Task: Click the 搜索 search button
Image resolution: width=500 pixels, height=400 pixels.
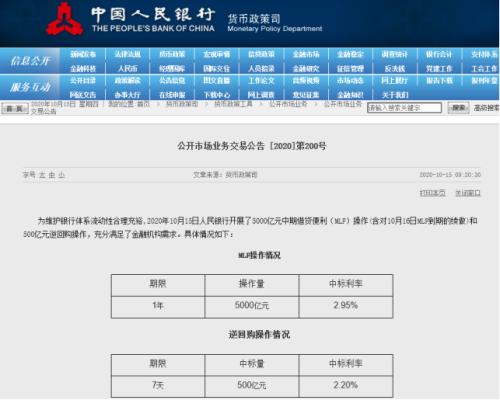Action: pyautogui.click(x=458, y=108)
